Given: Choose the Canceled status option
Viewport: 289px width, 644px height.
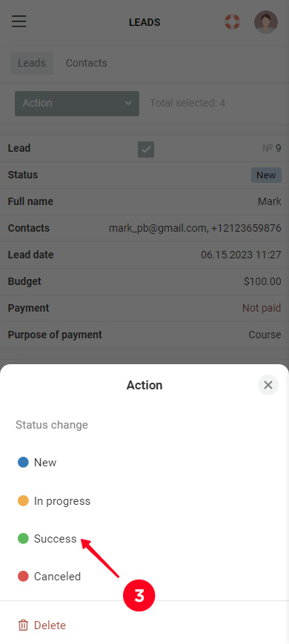Looking at the screenshot, I should (57, 576).
